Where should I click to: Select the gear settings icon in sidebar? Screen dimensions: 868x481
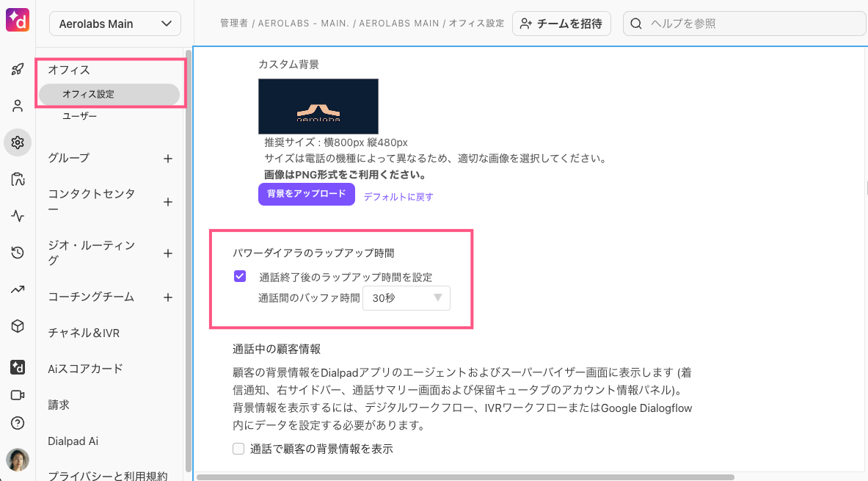tap(18, 142)
